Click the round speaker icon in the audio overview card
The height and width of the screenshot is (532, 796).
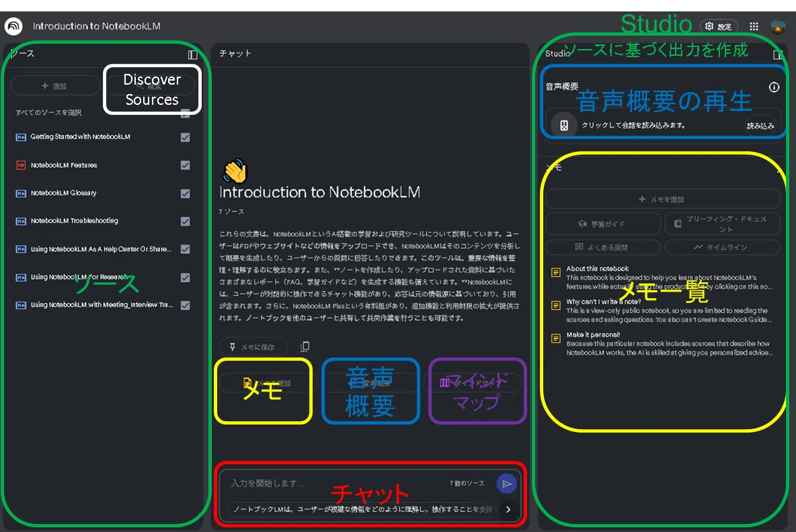tap(563, 125)
